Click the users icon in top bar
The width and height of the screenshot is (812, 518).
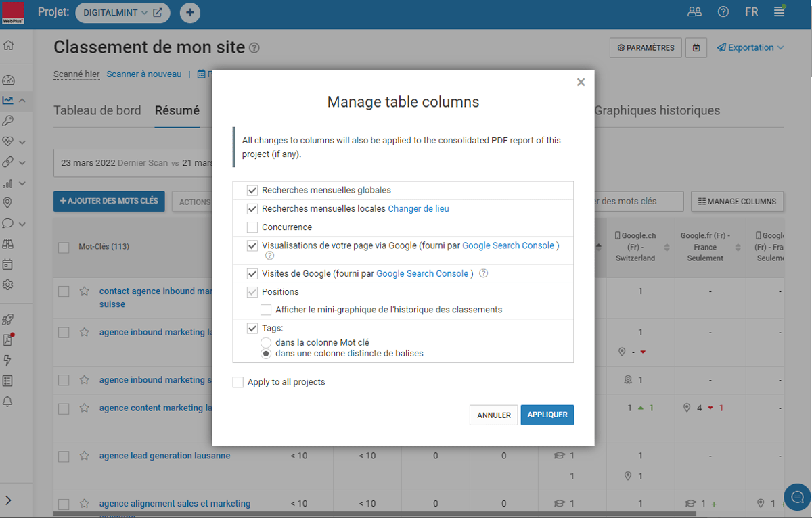[694, 12]
